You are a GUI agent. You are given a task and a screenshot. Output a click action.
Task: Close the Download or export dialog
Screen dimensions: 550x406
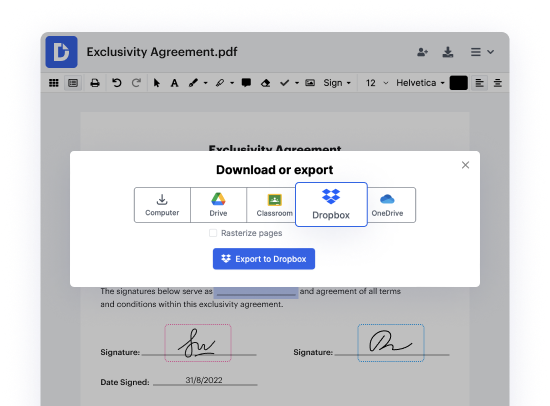(465, 165)
